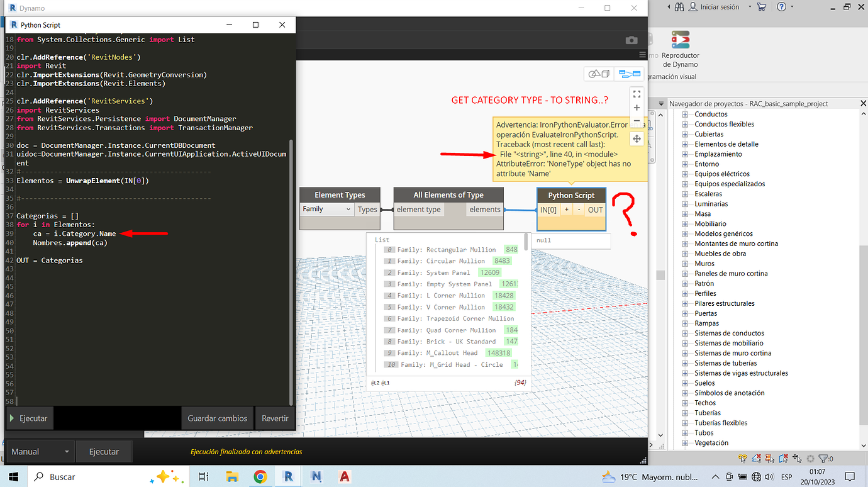Click the Revit selection filter icon showing :0

(x=822, y=459)
